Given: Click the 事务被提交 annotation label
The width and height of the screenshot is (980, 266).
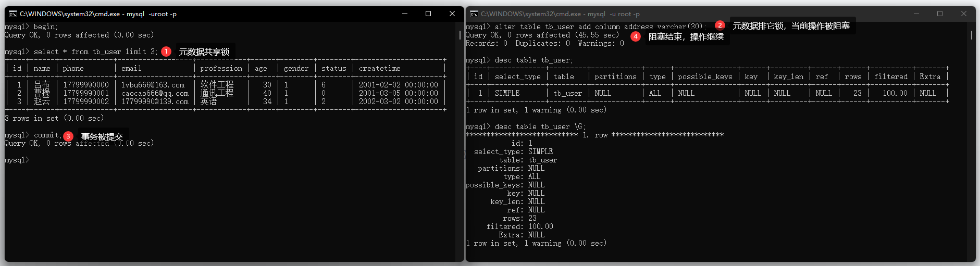Looking at the screenshot, I should 102,136.
